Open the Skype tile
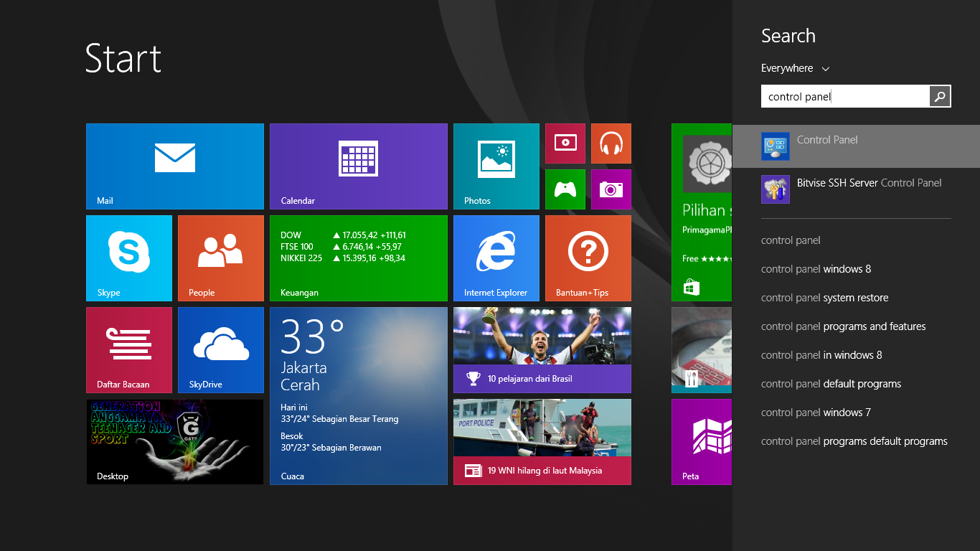 129,258
